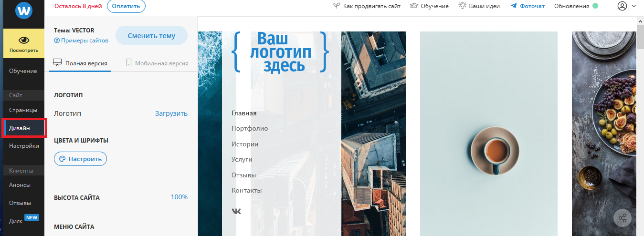Switch to the Полная версия tab

(80, 63)
